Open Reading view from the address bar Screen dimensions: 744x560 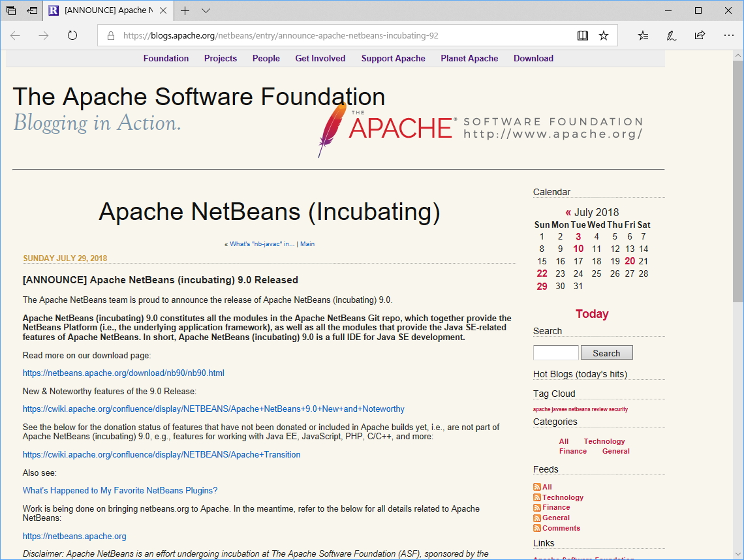coord(582,35)
